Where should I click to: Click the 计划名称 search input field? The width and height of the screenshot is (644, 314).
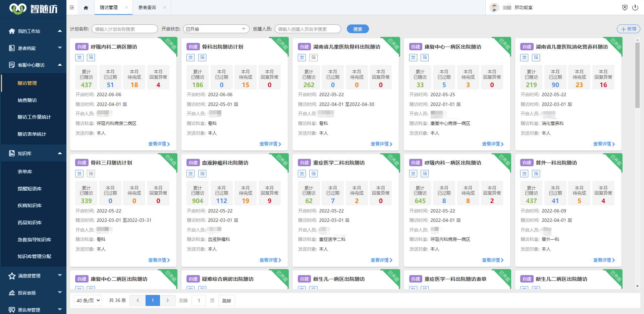click(x=125, y=29)
